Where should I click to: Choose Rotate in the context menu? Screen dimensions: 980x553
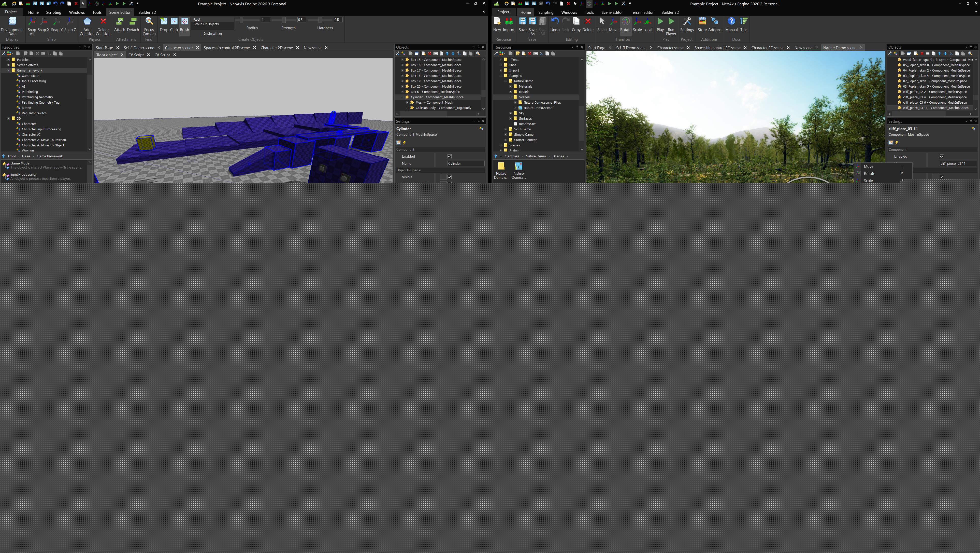869,174
